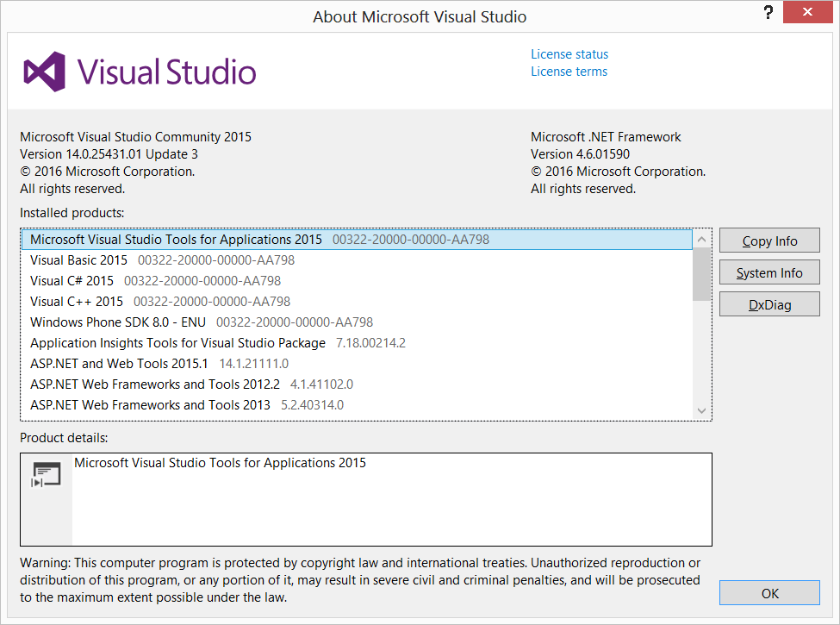Open the License status link
Screen dimensions: 840x625
point(569,54)
